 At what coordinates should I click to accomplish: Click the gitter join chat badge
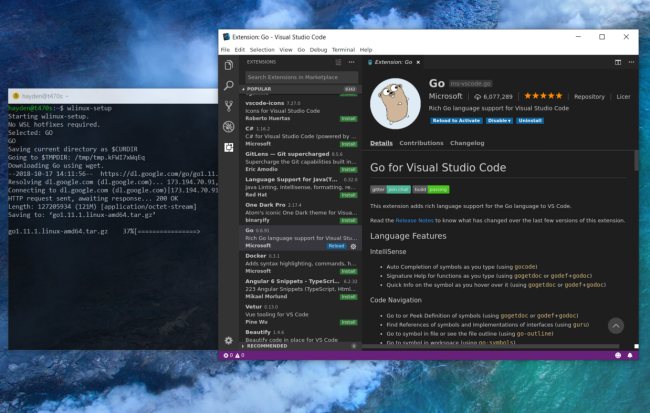[x=390, y=189]
